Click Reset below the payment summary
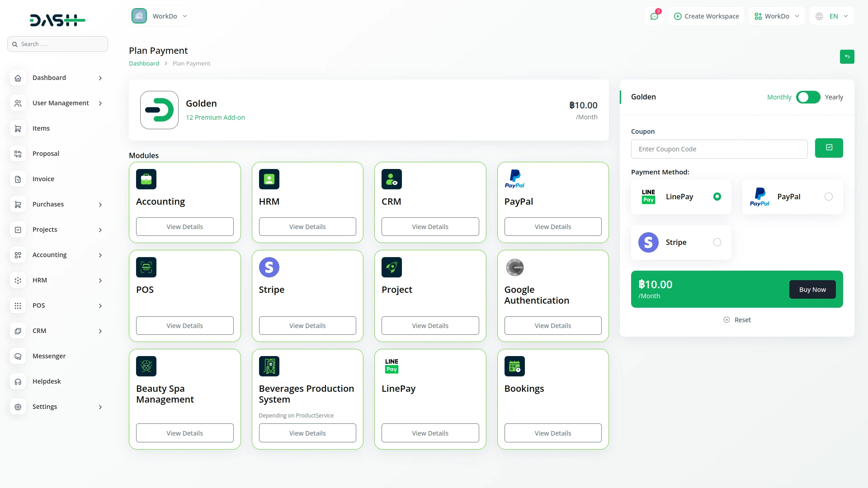 (737, 319)
